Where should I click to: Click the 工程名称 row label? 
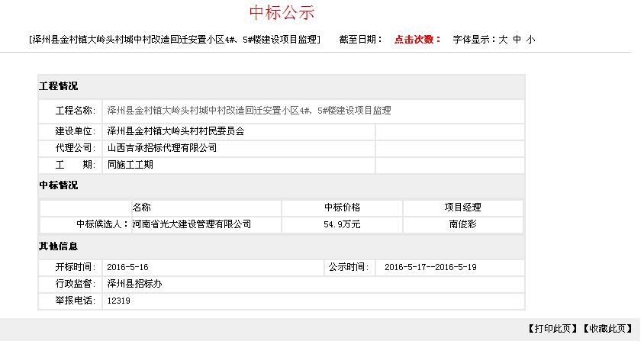[76, 111]
